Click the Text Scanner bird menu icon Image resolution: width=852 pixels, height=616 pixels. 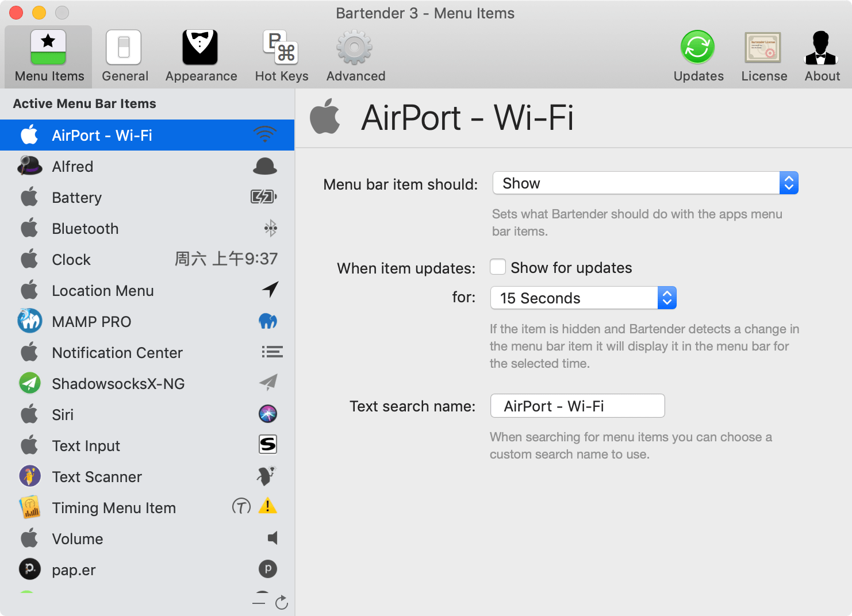[266, 476]
